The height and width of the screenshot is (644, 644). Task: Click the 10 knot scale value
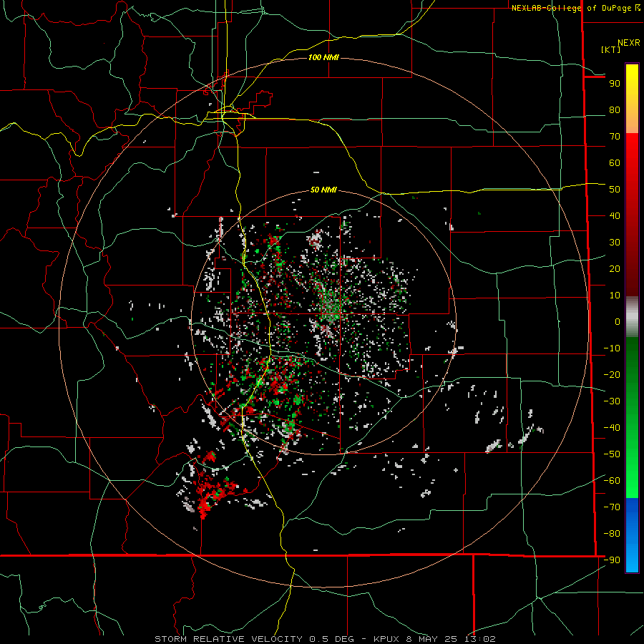point(615,296)
